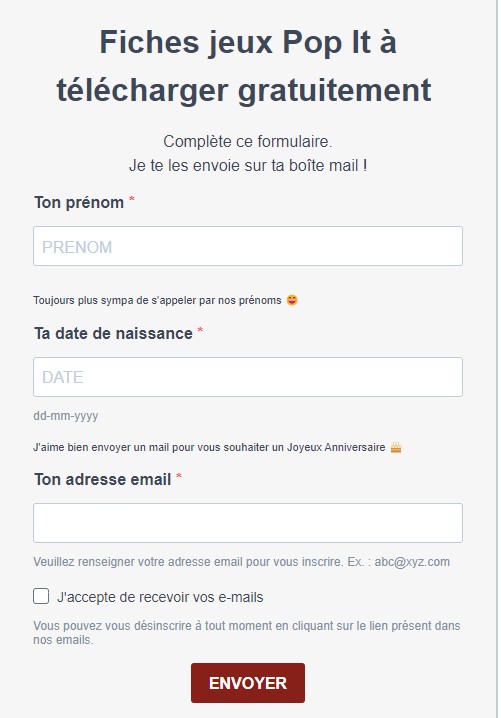Click the dd-mm-yyyy format hint
501x718 pixels.
point(66,416)
